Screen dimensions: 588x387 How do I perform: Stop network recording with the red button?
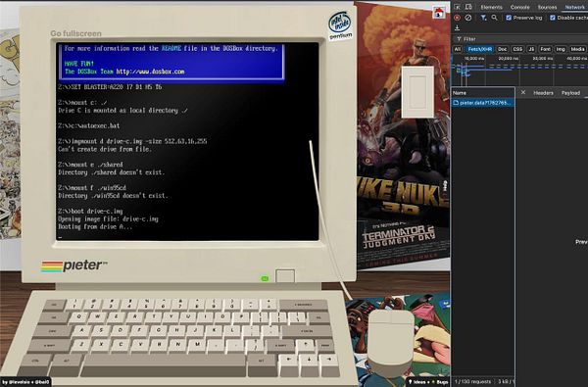(x=457, y=18)
